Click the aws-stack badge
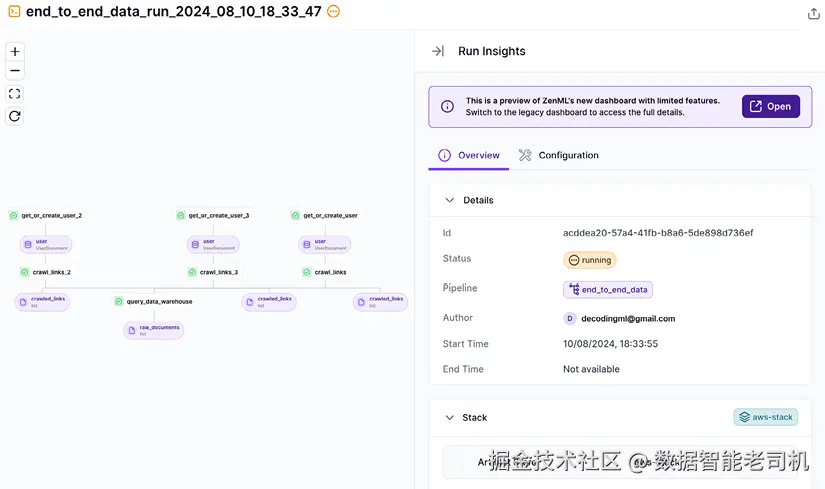 765,417
